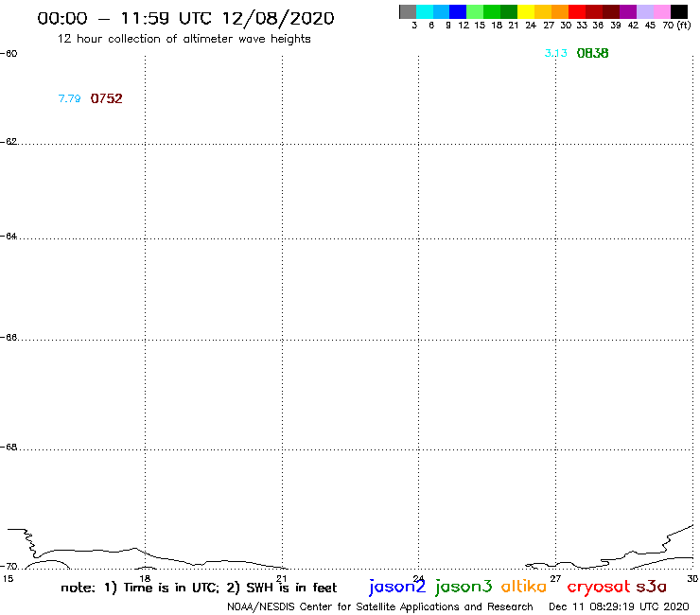Select the maroon swatch between 36 and 39
This screenshot has width=700, height=615.
click(611, 11)
